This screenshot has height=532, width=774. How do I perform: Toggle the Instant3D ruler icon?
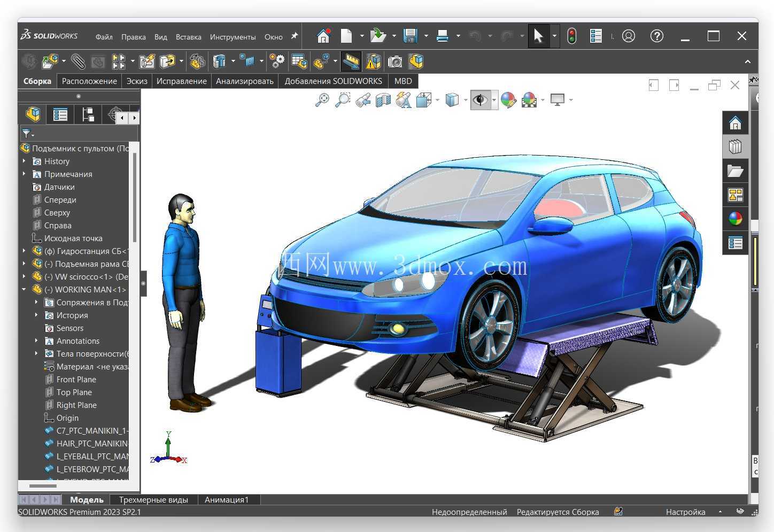pyautogui.click(x=351, y=61)
